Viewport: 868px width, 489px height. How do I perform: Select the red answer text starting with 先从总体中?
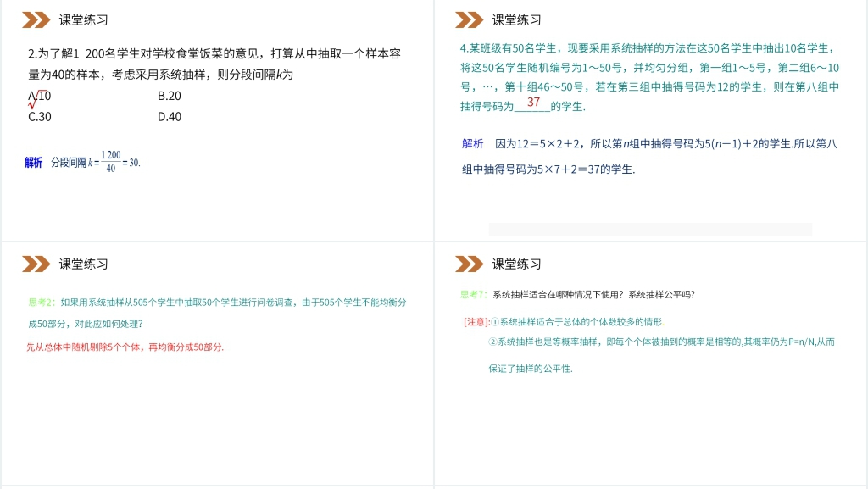click(125, 347)
